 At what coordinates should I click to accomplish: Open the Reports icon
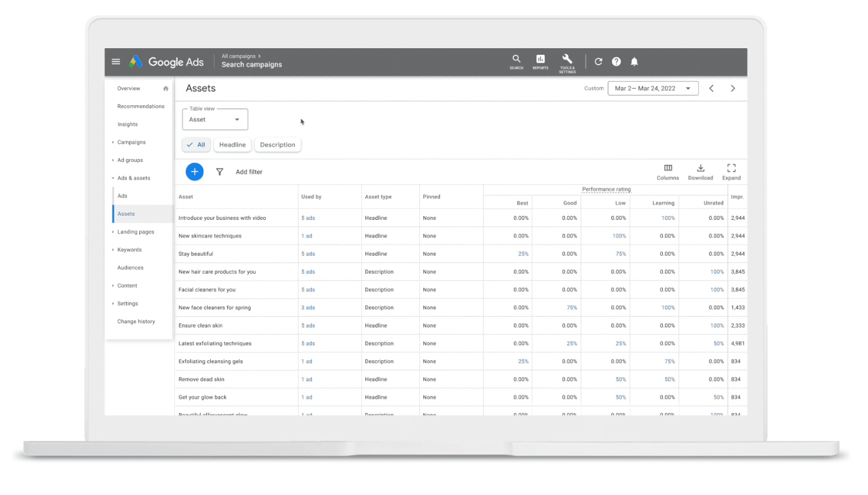[x=540, y=60]
